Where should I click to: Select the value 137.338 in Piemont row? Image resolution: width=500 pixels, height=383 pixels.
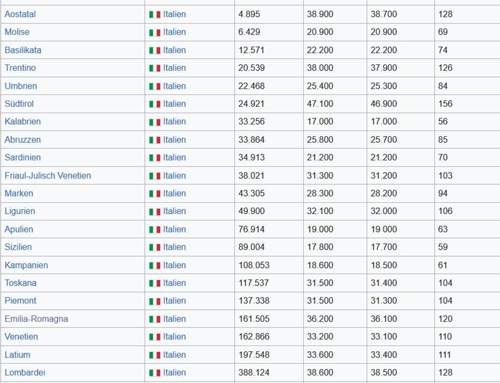pyautogui.click(x=254, y=301)
